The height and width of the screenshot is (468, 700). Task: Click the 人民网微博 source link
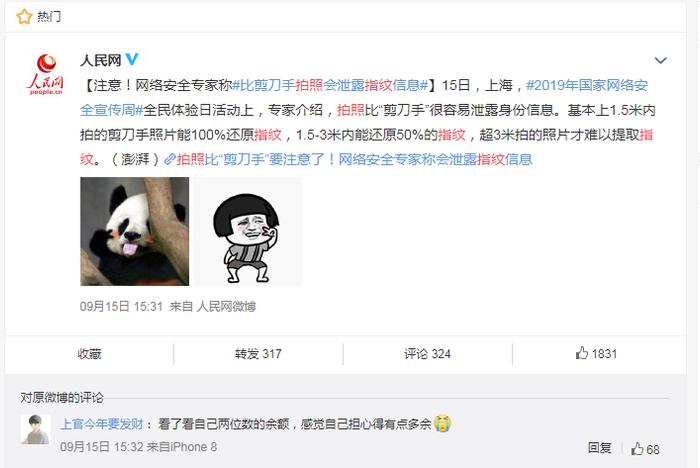(x=226, y=306)
